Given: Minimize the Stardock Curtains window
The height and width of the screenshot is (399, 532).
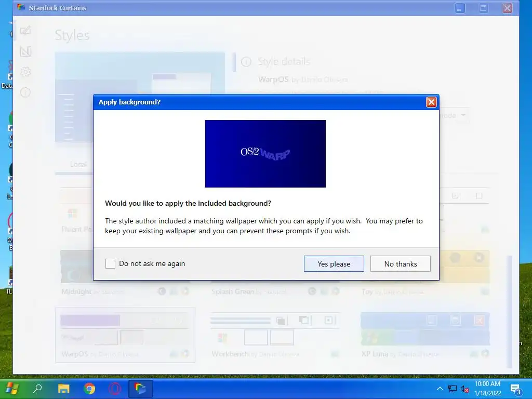Looking at the screenshot, I should click(460, 8).
